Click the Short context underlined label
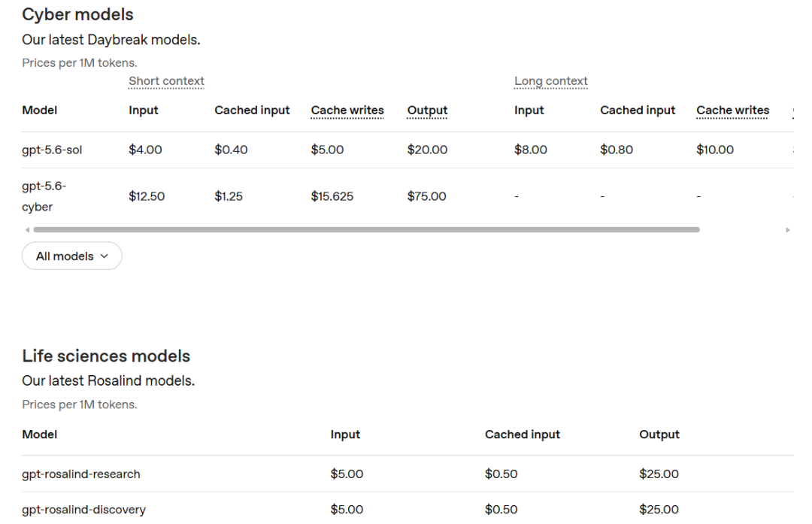The image size is (812, 524). pyautogui.click(x=166, y=81)
